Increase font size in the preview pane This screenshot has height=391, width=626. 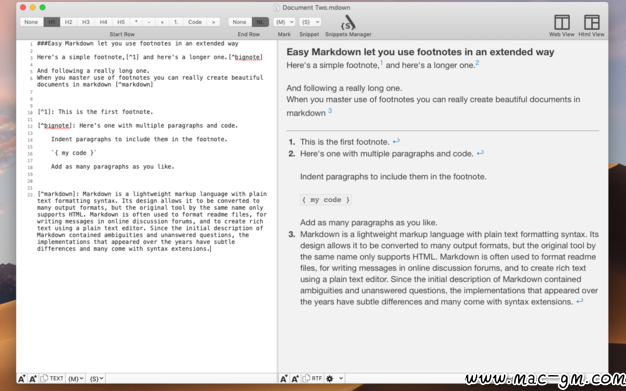[x=295, y=378]
